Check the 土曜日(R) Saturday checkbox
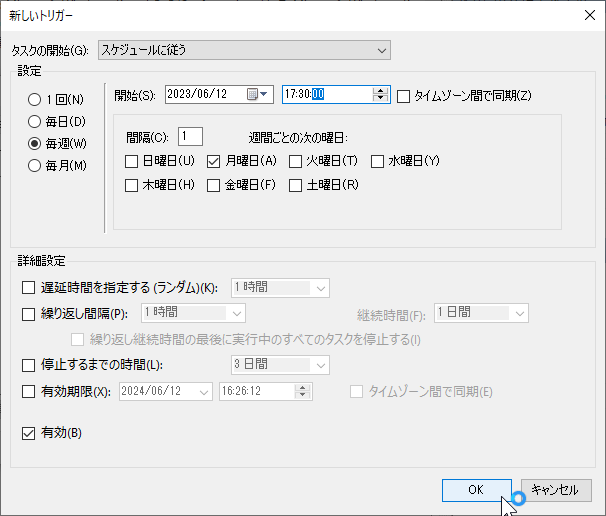Image resolution: width=606 pixels, height=516 pixels. [295, 185]
